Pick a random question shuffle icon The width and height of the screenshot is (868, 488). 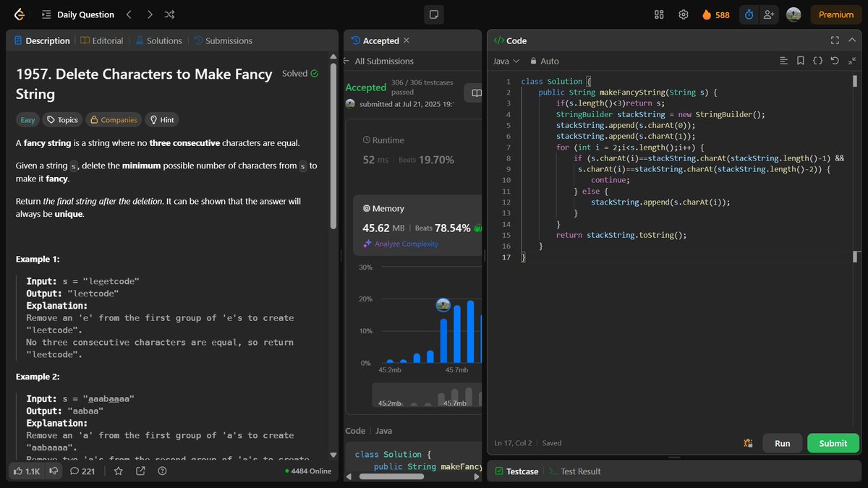[x=169, y=14]
